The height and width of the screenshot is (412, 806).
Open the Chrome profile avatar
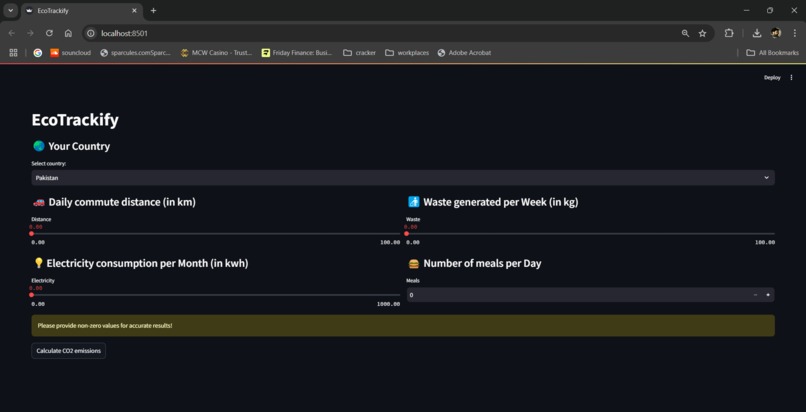[x=776, y=33]
